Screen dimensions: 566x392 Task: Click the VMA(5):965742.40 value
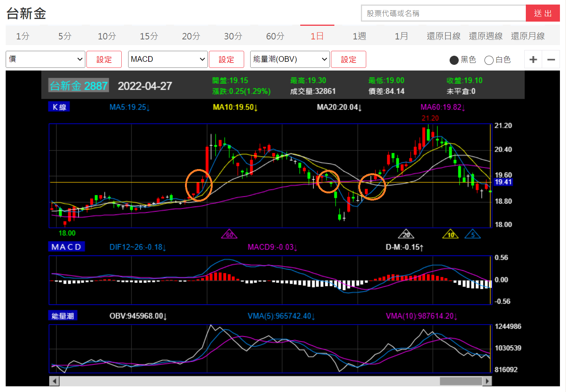[x=281, y=316]
